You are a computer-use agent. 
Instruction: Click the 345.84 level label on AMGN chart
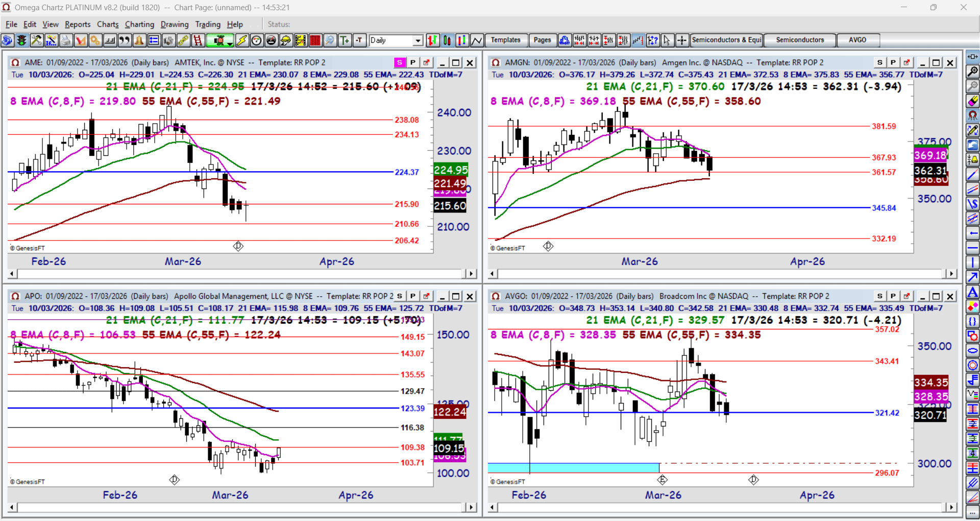[x=884, y=208]
